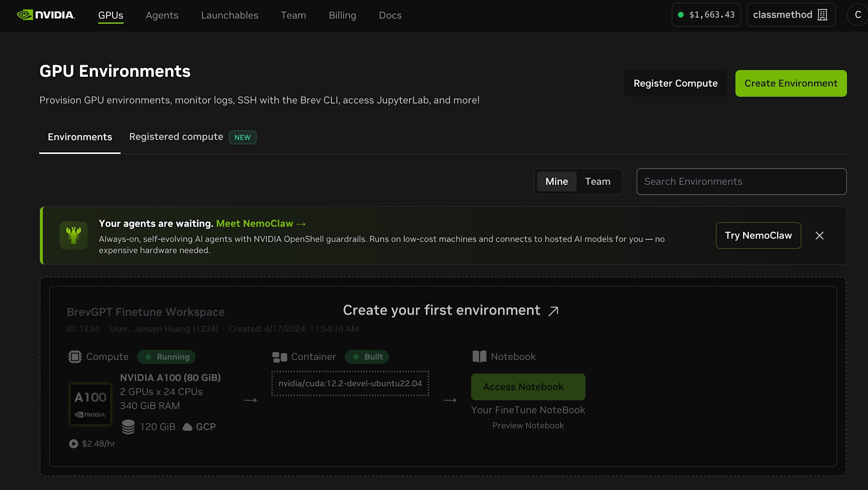Click the Container icon
Viewport: 868px width, 490px height.
(x=279, y=357)
